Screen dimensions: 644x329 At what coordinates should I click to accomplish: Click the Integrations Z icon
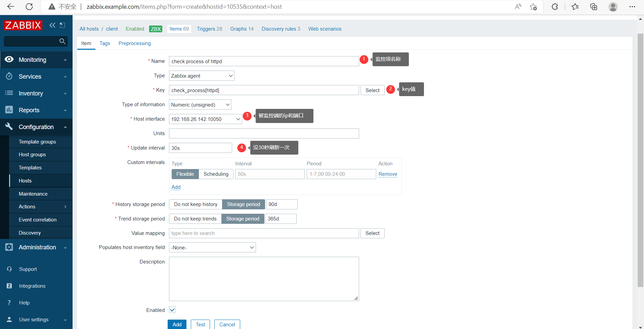pos(9,286)
